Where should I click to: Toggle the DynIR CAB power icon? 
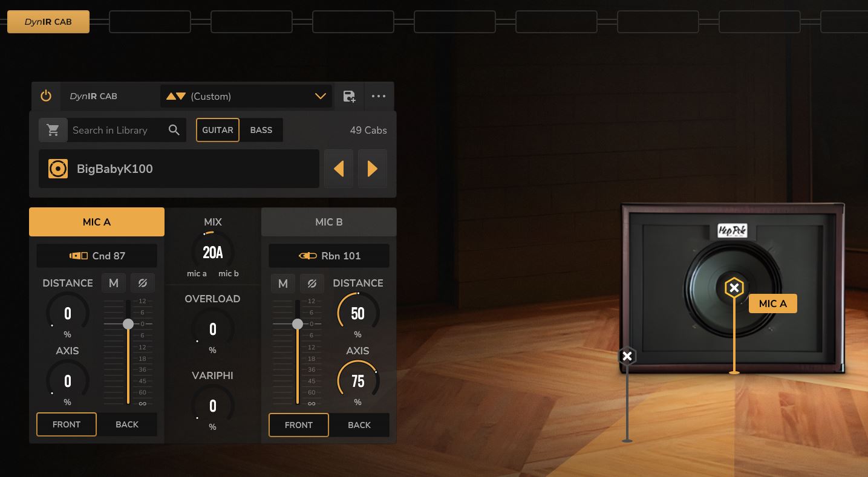click(46, 96)
